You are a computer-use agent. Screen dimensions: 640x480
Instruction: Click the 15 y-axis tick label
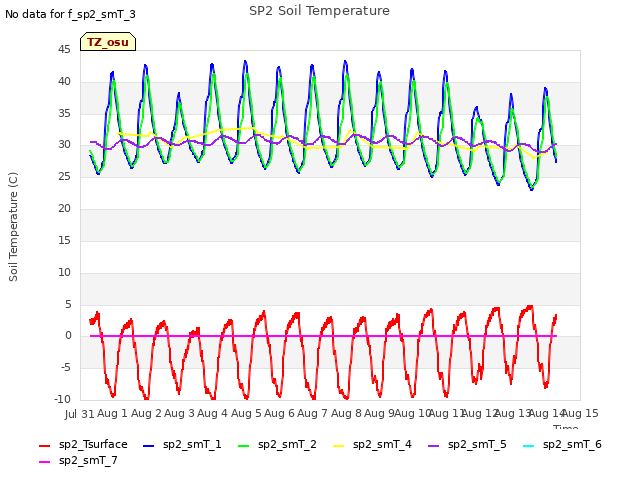click(x=64, y=240)
